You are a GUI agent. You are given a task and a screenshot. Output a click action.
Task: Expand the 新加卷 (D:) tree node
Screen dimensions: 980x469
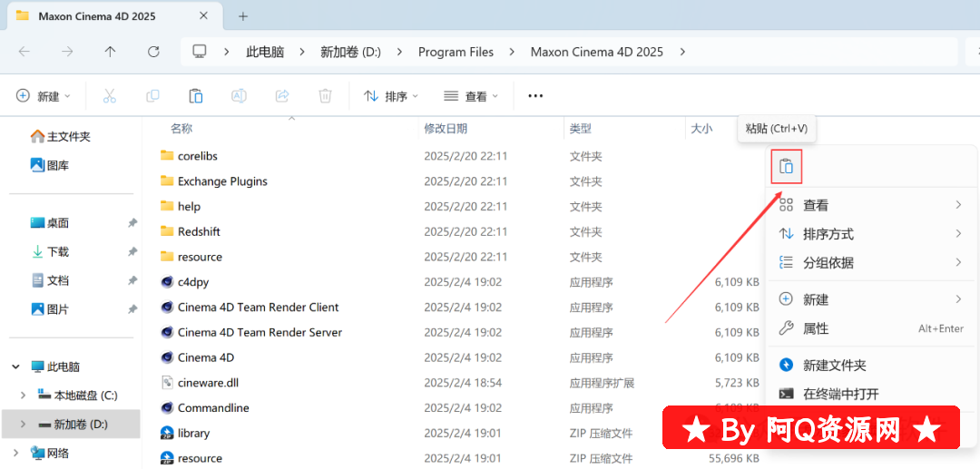tap(23, 424)
